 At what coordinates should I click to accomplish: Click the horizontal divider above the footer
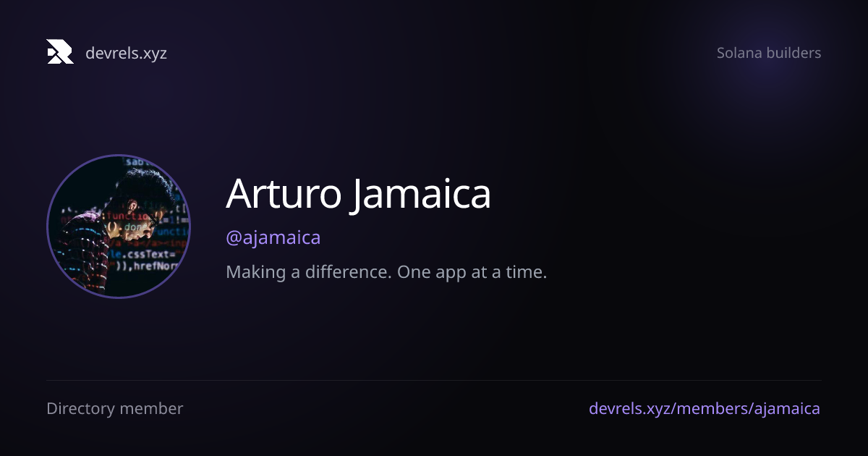[x=434, y=380]
